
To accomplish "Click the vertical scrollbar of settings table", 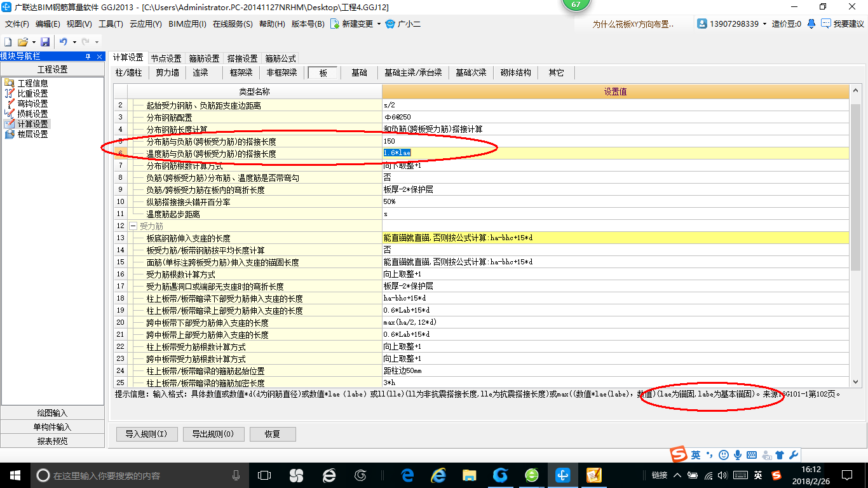I will (x=855, y=188).
